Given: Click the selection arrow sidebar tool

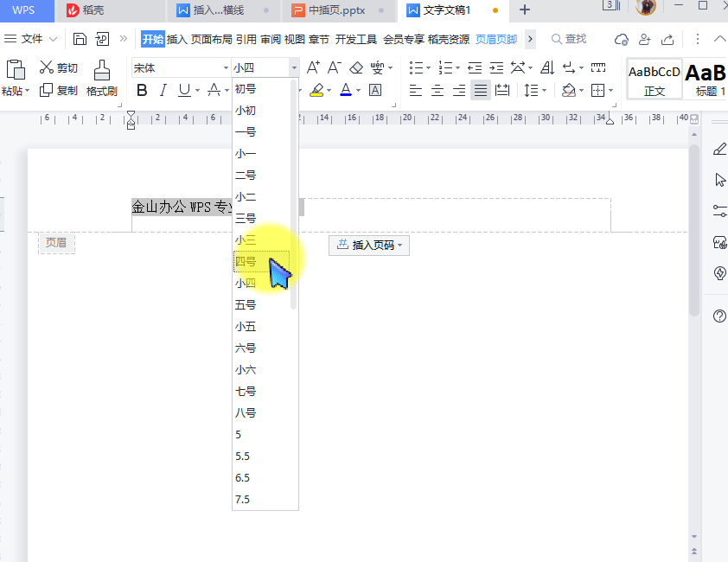Looking at the screenshot, I should [x=719, y=180].
